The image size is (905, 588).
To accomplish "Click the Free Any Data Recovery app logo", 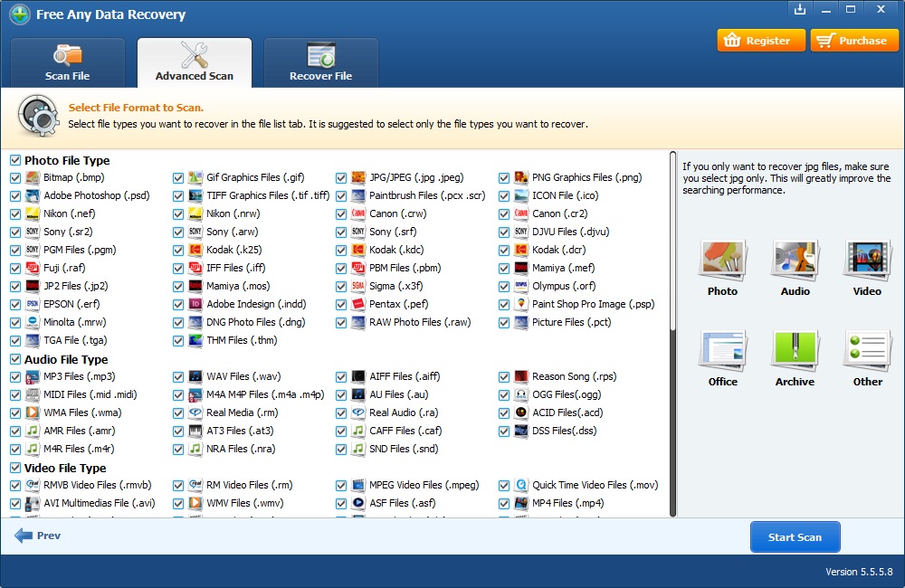I will (20, 14).
